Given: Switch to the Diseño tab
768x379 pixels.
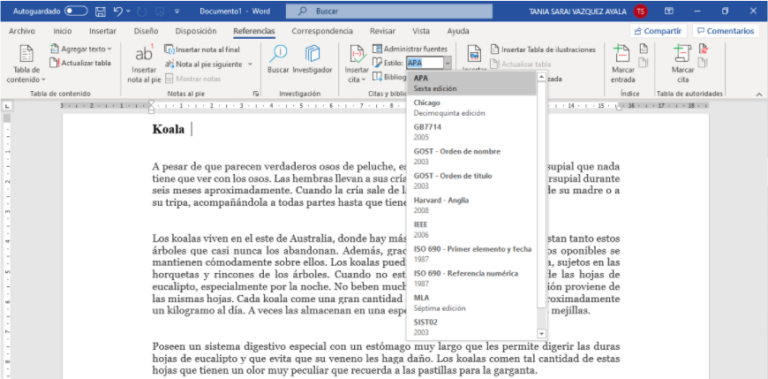Looking at the screenshot, I should [x=146, y=31].
